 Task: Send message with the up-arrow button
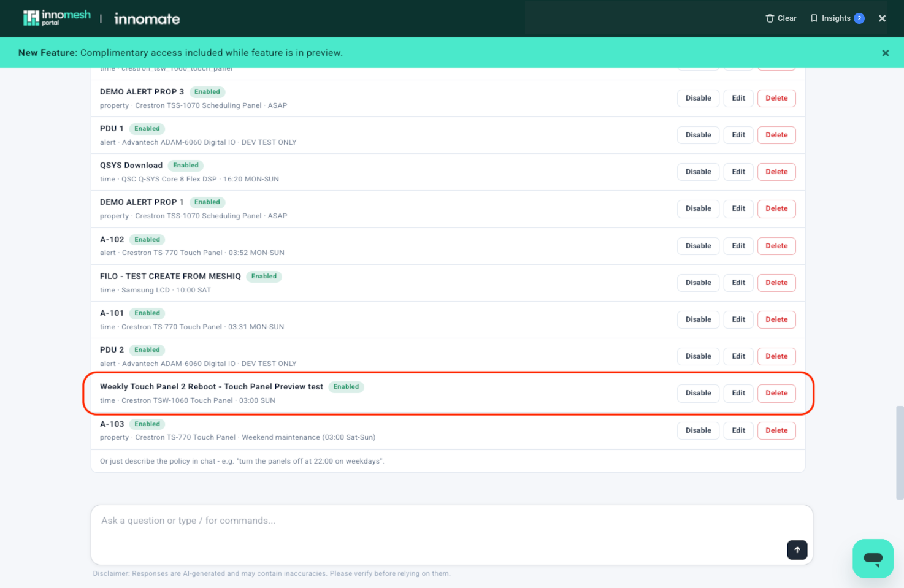(x=797, y=550)
